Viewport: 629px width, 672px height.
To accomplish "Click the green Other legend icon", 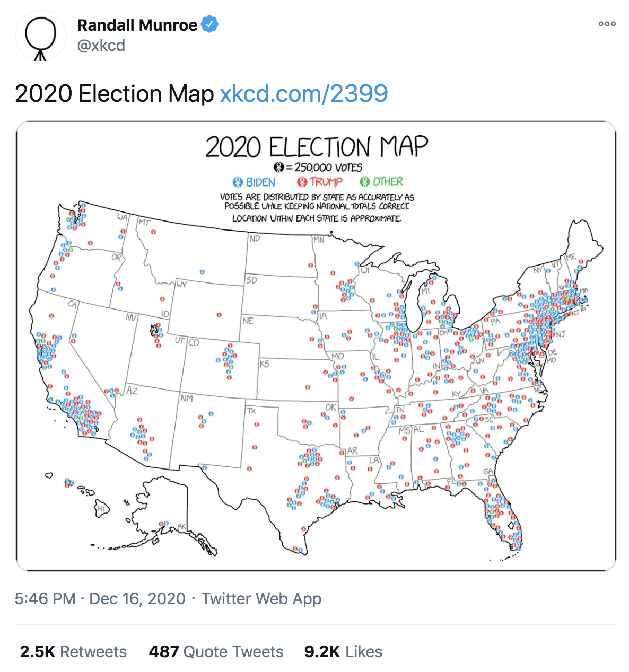I will click(364, 182).
